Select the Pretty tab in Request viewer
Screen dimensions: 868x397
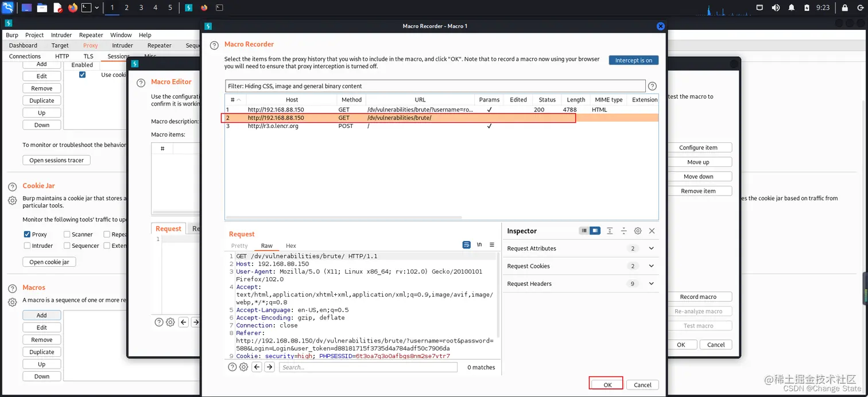coord(239,246)
